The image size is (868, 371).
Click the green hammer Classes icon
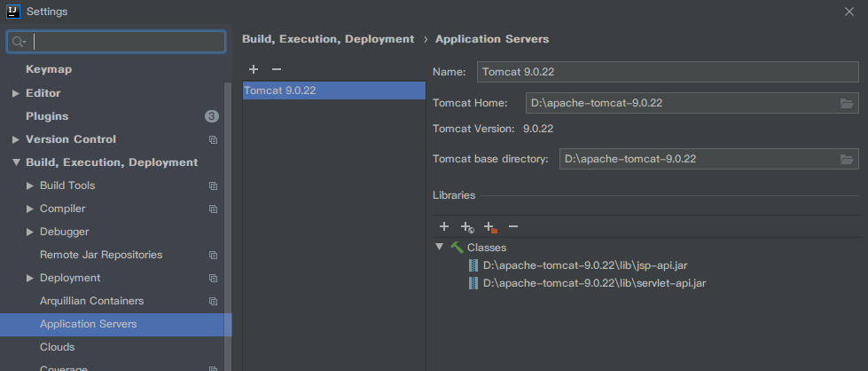[x=457, y=248]
